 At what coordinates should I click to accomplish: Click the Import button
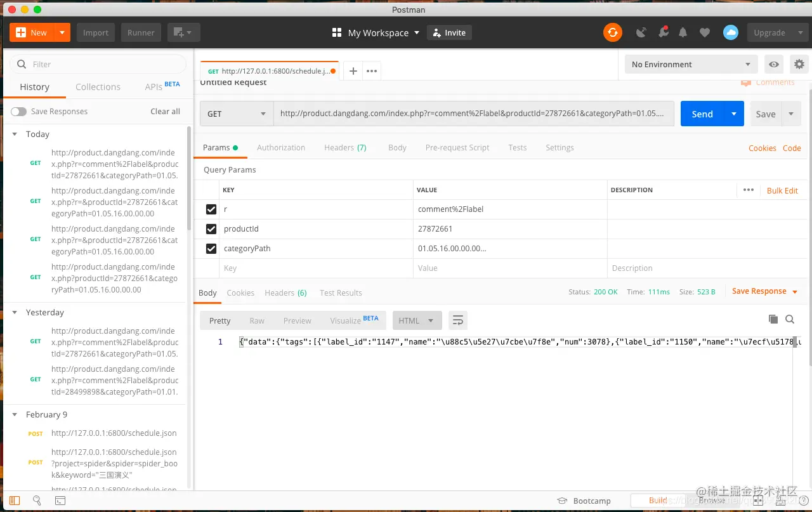coord(96,32)
